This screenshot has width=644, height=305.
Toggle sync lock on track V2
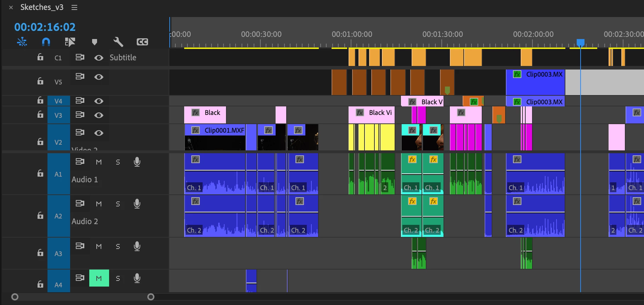80,132
